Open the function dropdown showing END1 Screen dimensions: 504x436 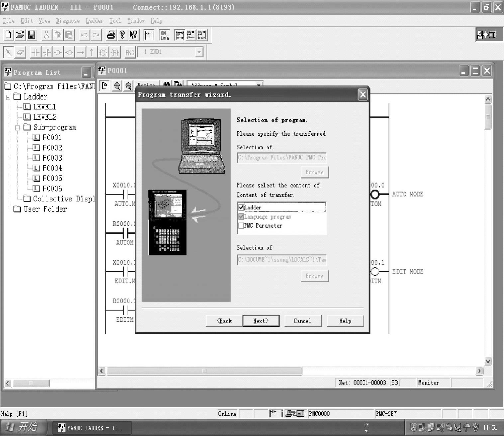click(199, 52)
